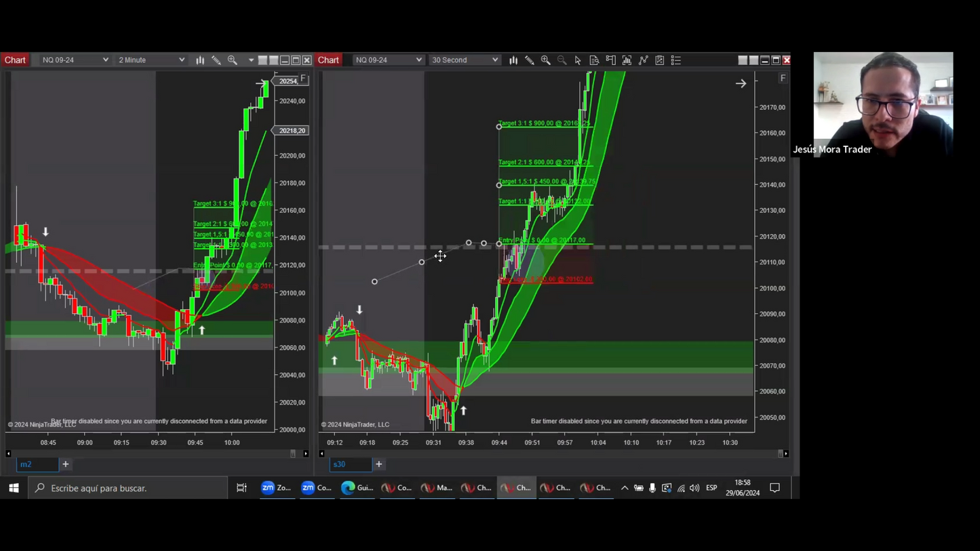The image size is (980, 551).
Task: Open drawing tools pencil in 30 Second chart
Action: point(530,60)
